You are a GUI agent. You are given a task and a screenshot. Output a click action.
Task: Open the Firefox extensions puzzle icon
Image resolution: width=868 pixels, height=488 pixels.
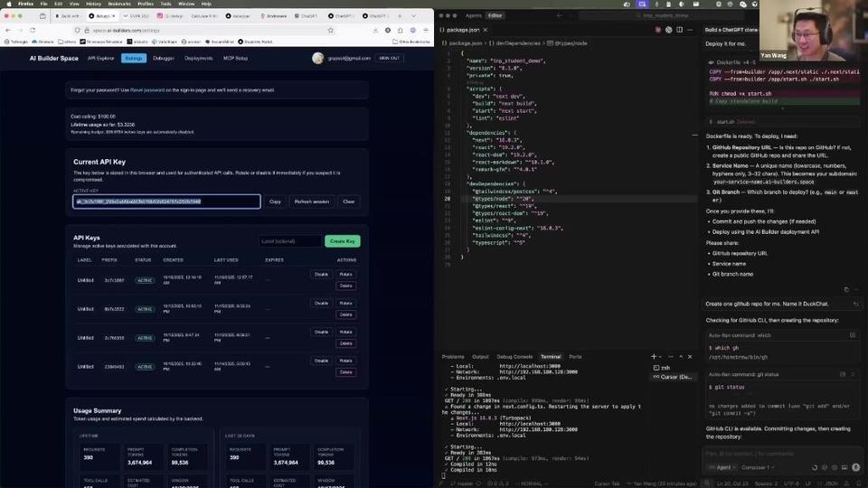point(401,30)
